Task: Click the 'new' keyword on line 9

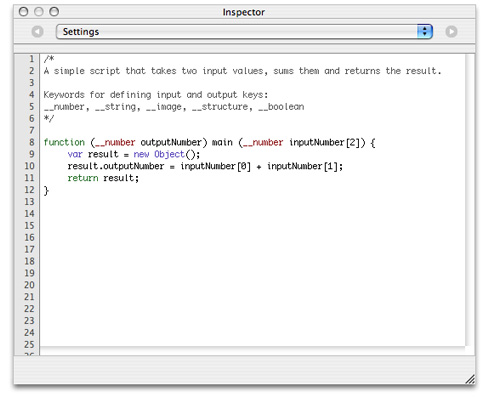Action: (141, 154)
